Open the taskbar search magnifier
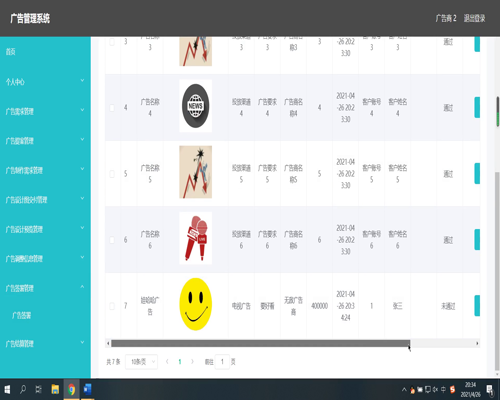Image resolution: width=500 pixels, height=400 pixels. click(x=23, y=389)
